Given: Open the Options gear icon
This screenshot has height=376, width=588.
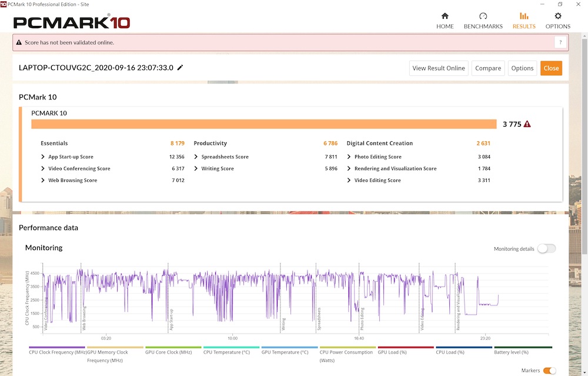Looking at the screenshot, I should pos(557,16).
